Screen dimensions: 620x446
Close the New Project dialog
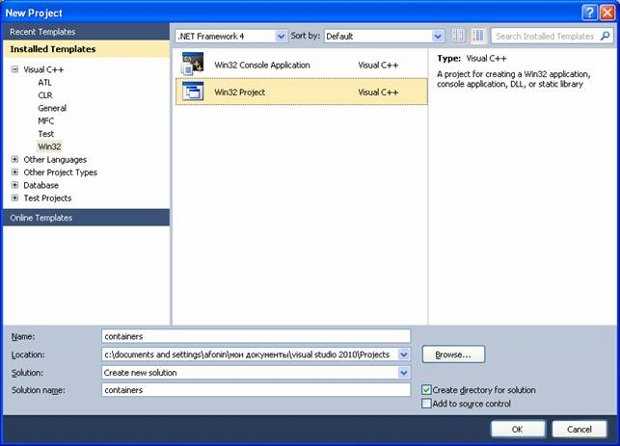coord(607,13)
